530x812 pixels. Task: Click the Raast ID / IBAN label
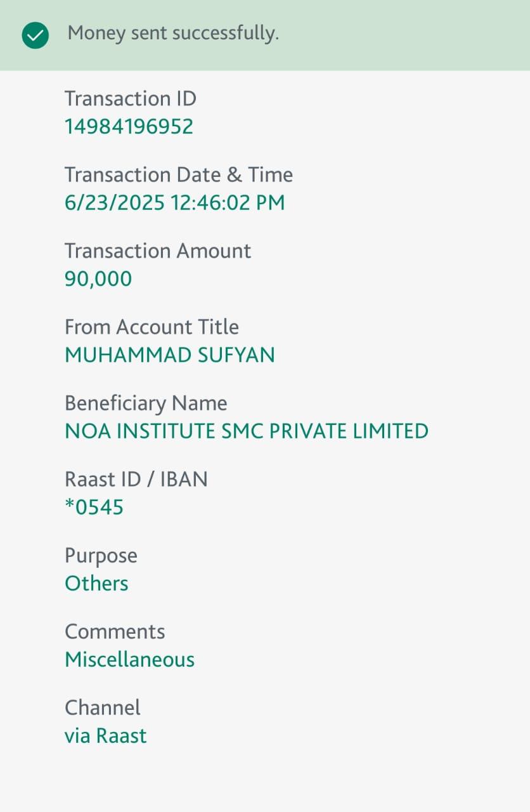click(136, 479)
